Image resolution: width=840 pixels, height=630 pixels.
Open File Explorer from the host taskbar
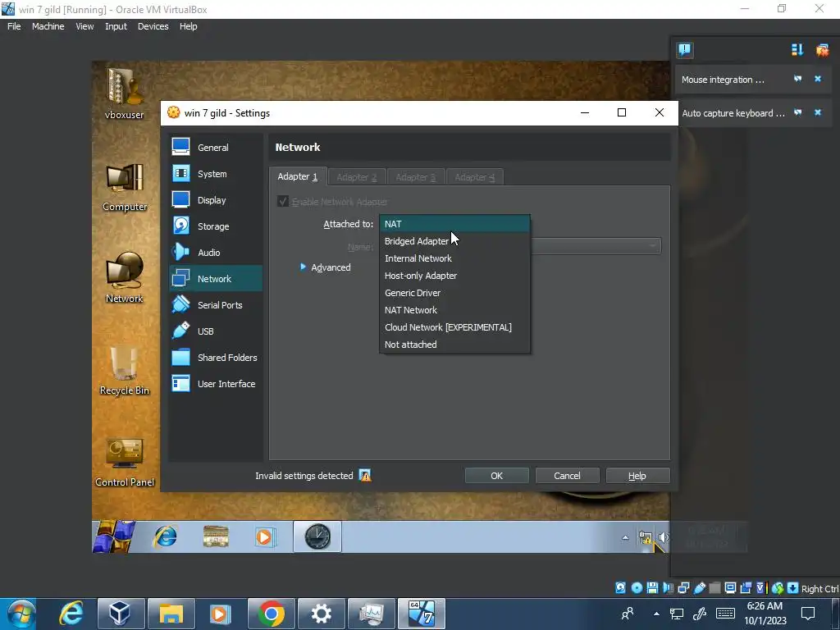point(171,614)
